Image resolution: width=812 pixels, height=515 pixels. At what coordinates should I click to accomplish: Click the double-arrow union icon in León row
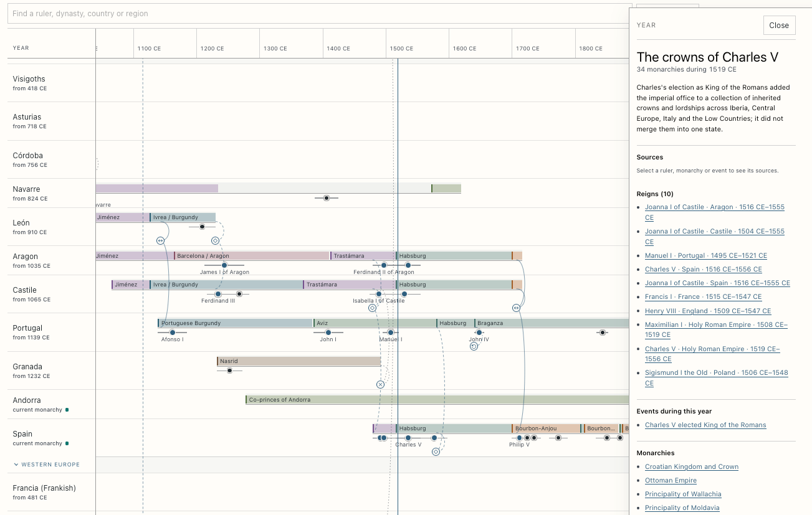160,240
